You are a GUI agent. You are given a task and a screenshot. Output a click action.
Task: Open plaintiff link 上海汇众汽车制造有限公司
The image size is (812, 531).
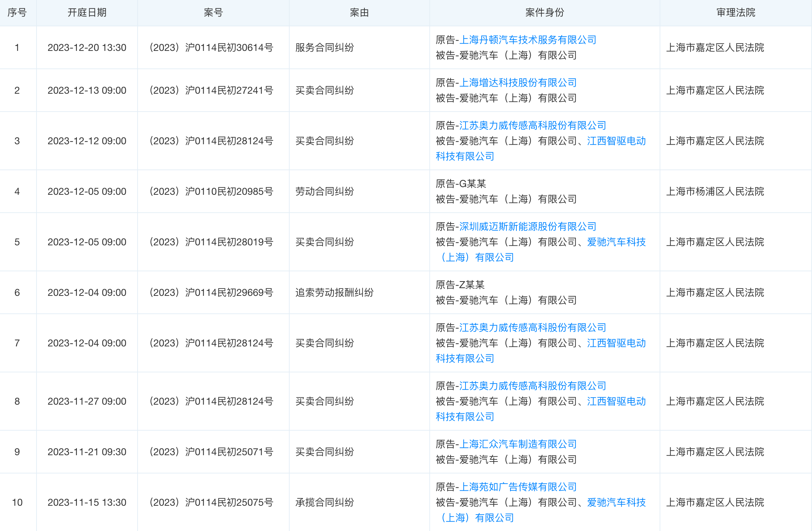[518, 444]
